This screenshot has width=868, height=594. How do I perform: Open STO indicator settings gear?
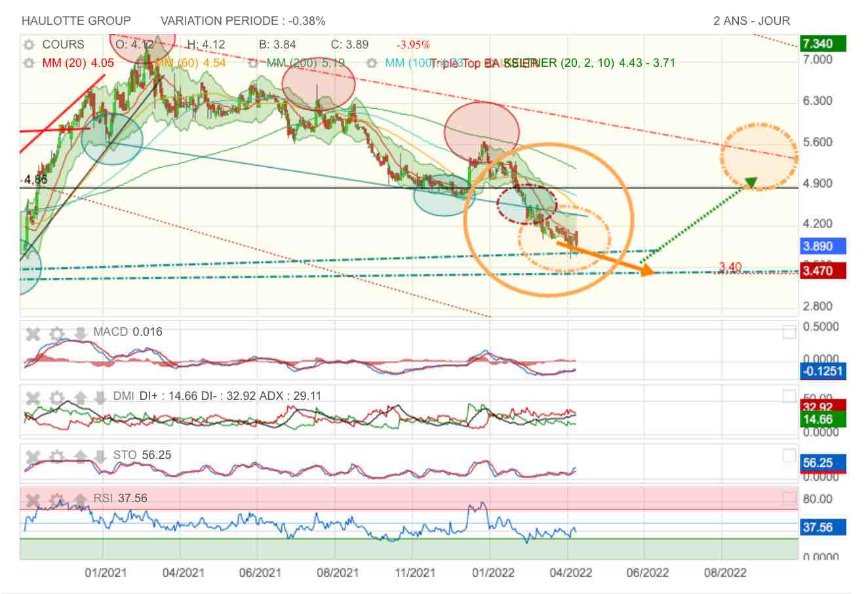pyautogui.click(x=57, y=456)
